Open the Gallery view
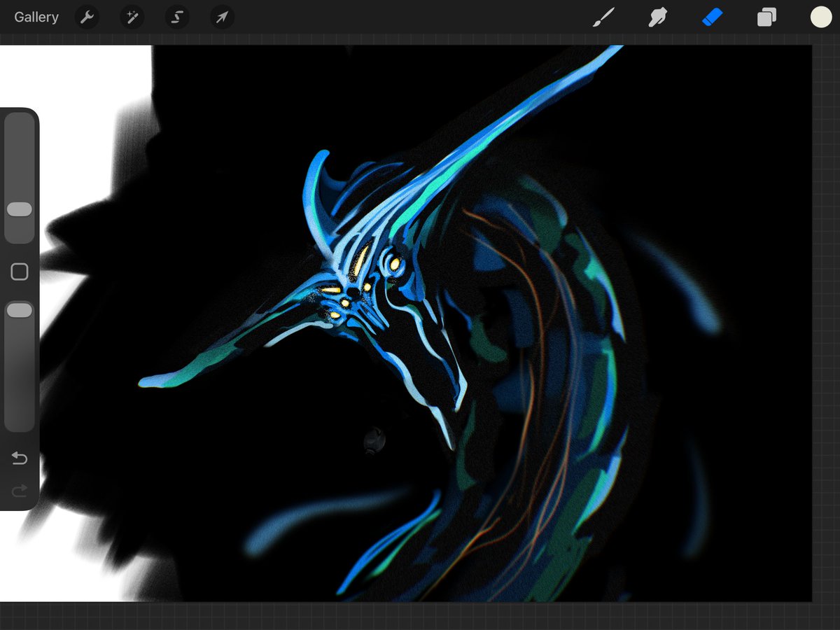 tap(36, 17)
